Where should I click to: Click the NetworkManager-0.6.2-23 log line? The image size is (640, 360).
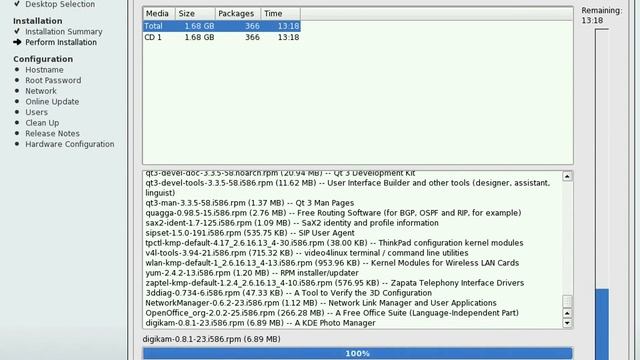[x=321, y=303]
